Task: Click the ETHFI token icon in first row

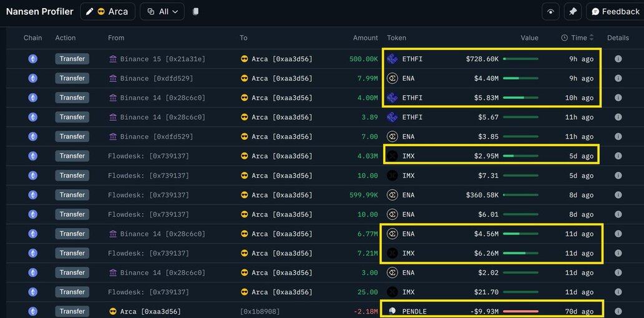Action: [x=393, y=59]
